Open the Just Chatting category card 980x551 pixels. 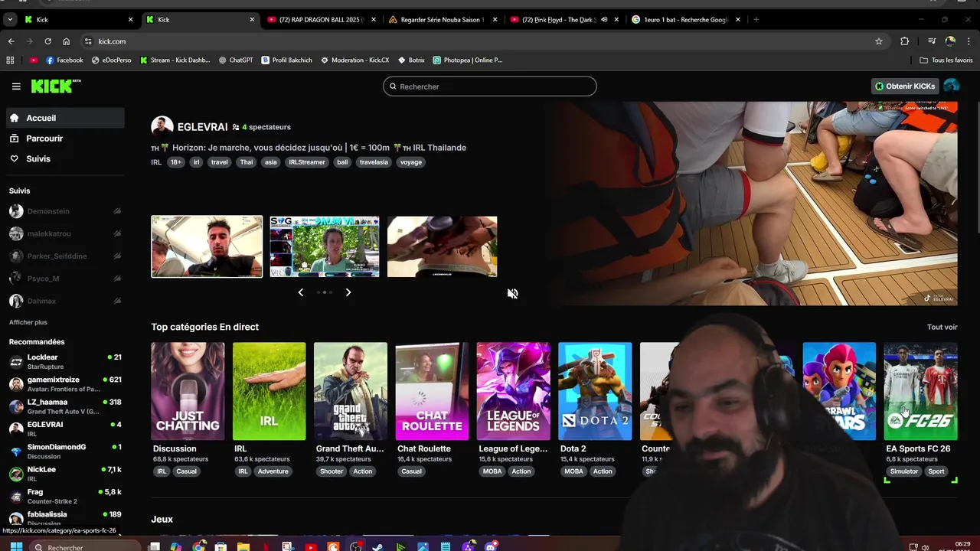(188, 391)
